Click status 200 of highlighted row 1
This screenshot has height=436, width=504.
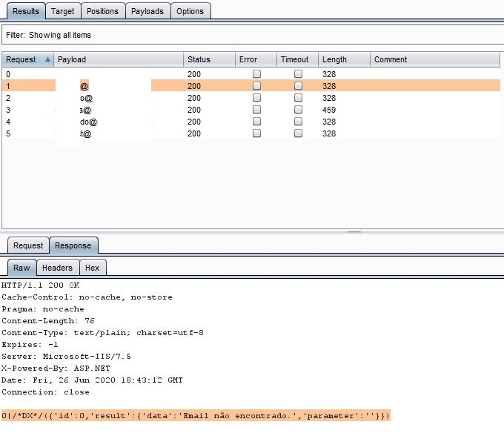[194, 86]
